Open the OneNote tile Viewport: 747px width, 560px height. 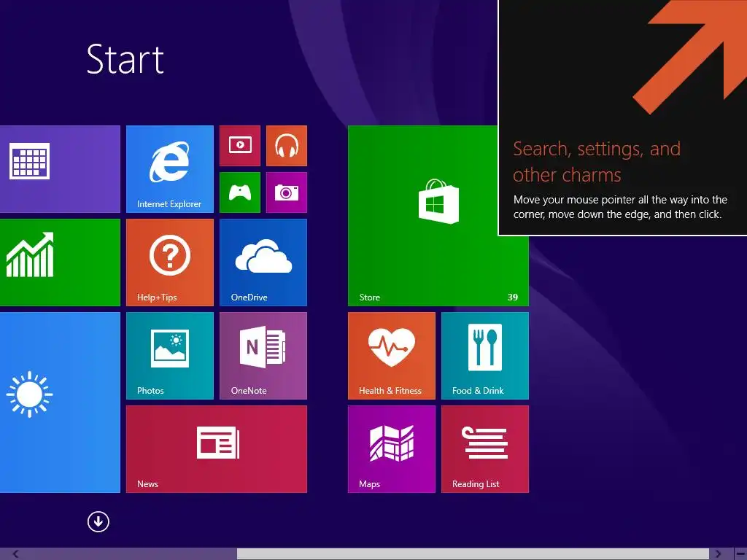coord(263,356)
